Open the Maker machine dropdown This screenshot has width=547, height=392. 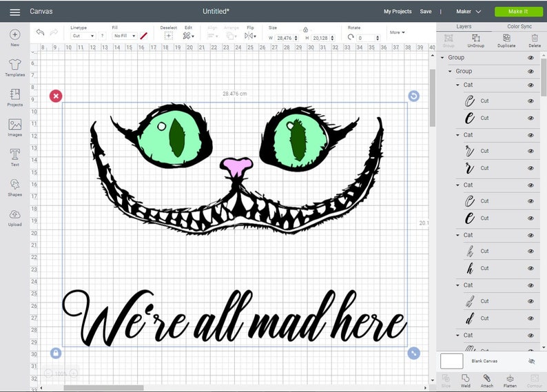(468, 12)
